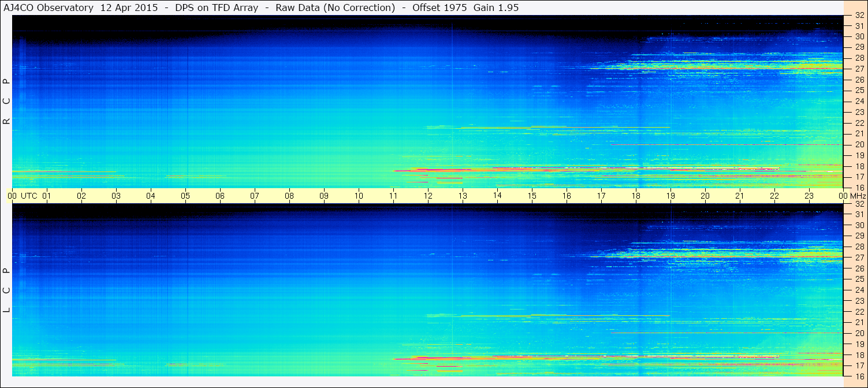The height and width of the screenshot is (388, 868).
Task: Click the 'UTC' label on the time axis
Action: pyautogui.click(x=29, y=196)
